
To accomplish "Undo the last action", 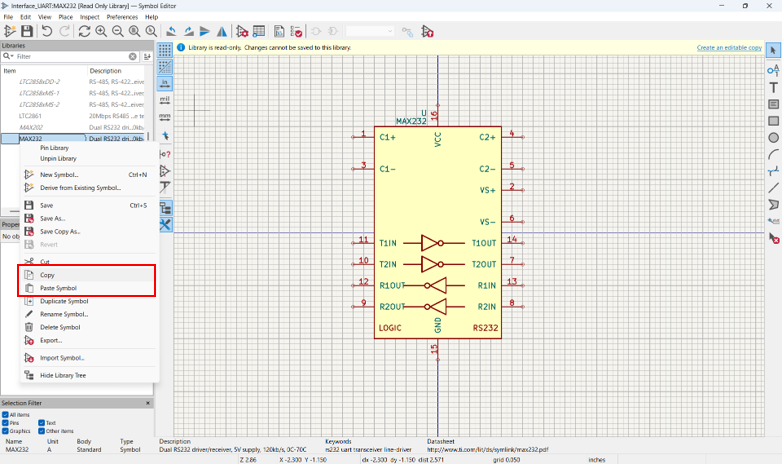I will pos(47,31).
